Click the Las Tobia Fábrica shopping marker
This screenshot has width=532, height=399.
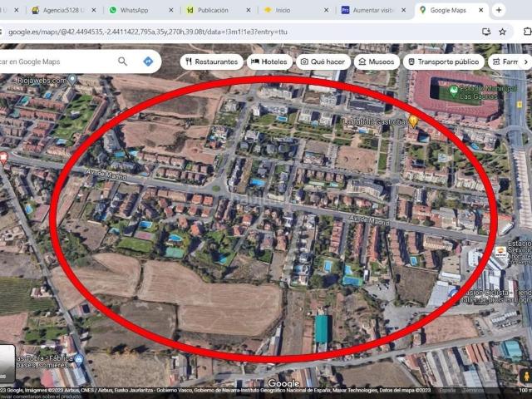79,359
